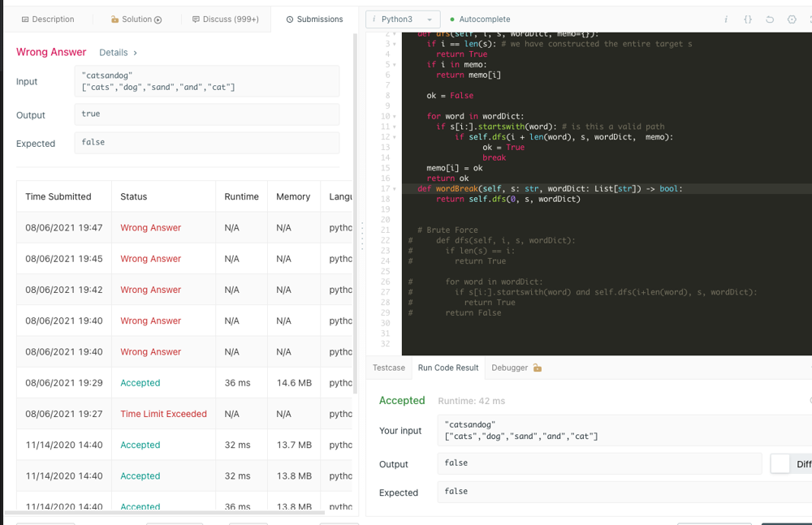Viewport: 812px width, 525px height.
Task: Open the 19:42 Wrong Answer submission
Action: 151,290
